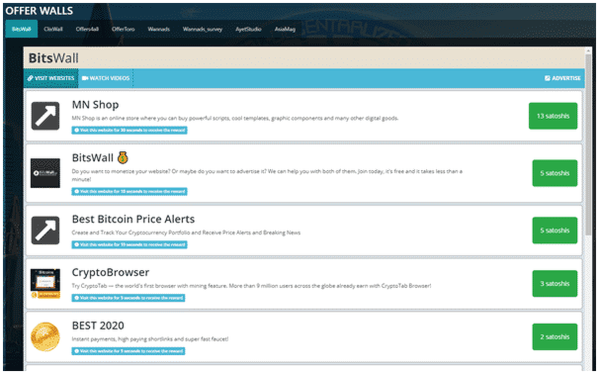Screen dimensions: 599x374
Task: Claim the 2 satoshis BEST 2020 reward
Action: tap(555, 337)
